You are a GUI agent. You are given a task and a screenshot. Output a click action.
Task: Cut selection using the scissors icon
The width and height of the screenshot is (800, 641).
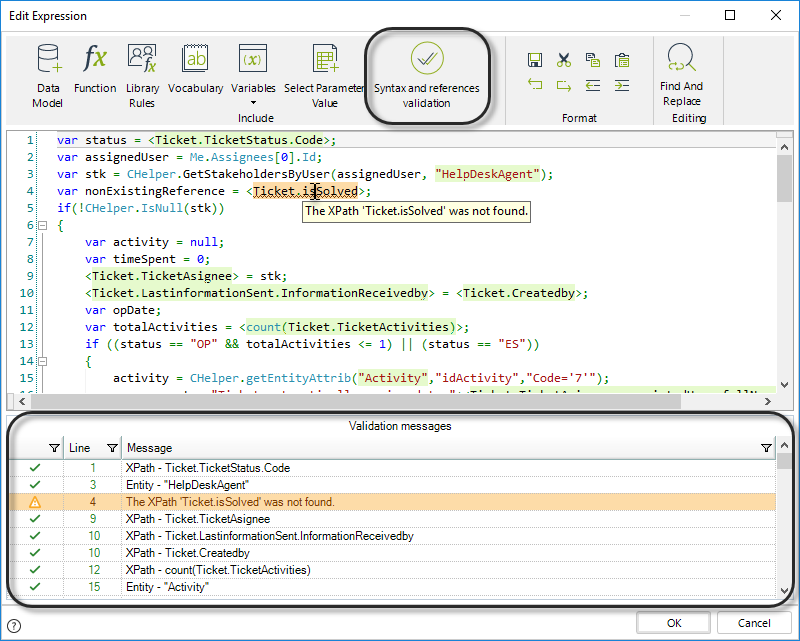(564, 60)
